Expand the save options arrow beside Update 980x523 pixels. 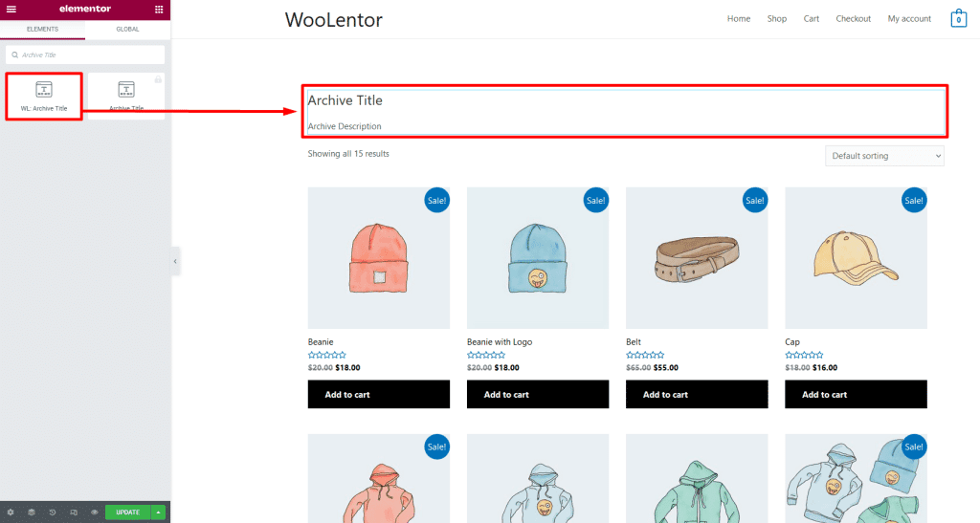coord(158,512)
